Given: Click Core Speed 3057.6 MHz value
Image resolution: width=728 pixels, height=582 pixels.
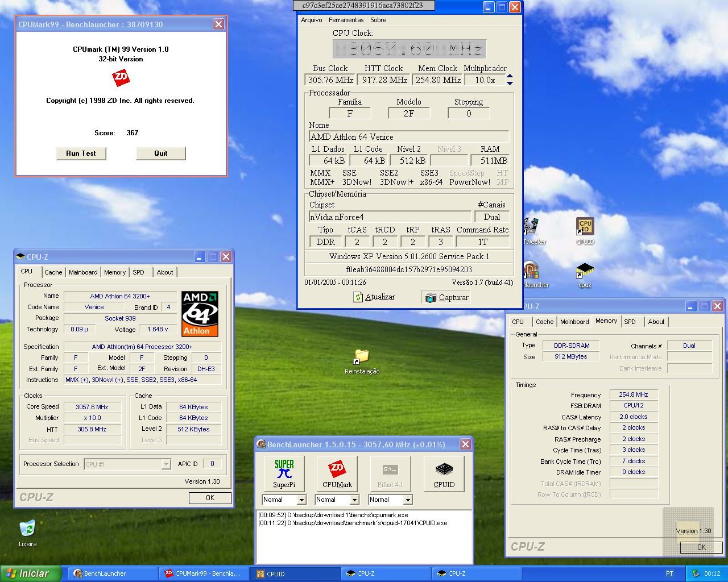Looking at the screenshot, I should [92, 407].
